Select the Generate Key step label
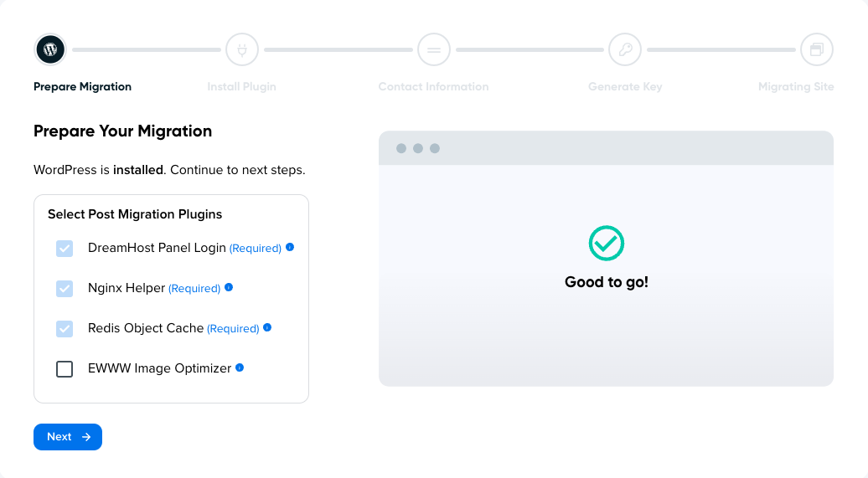This screenshot has height=478, width=868. pyautogui.click(x=625, y=87)
